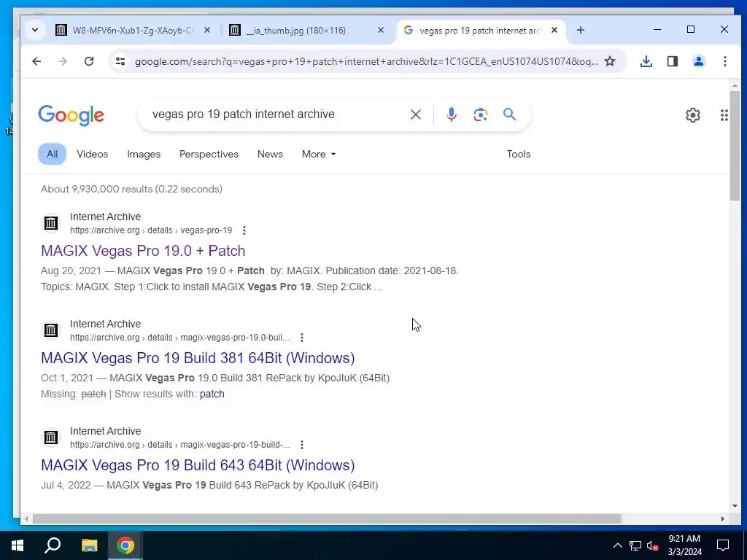
Task: Clear search box with X icon
Action: (x=415, y=114)
